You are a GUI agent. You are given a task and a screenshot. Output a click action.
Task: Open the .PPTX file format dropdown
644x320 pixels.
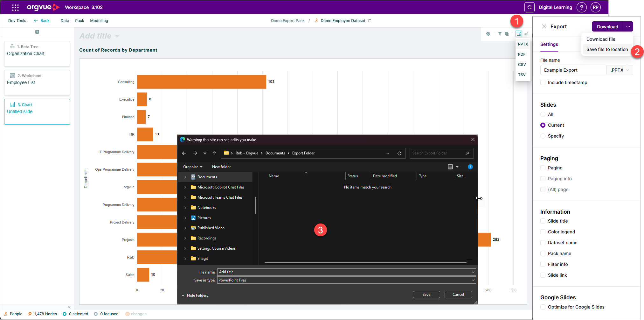(620, 70)
